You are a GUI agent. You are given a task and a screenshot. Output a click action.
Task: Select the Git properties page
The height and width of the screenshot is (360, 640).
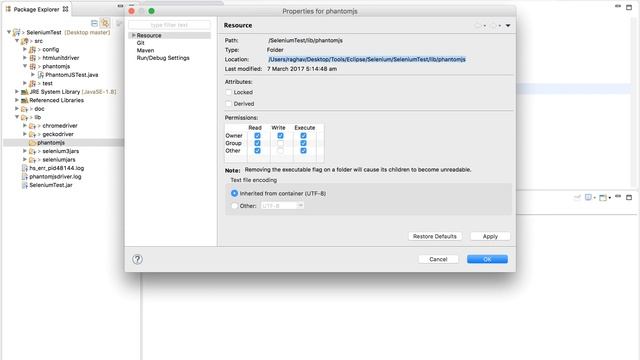(x=140, y=43)
